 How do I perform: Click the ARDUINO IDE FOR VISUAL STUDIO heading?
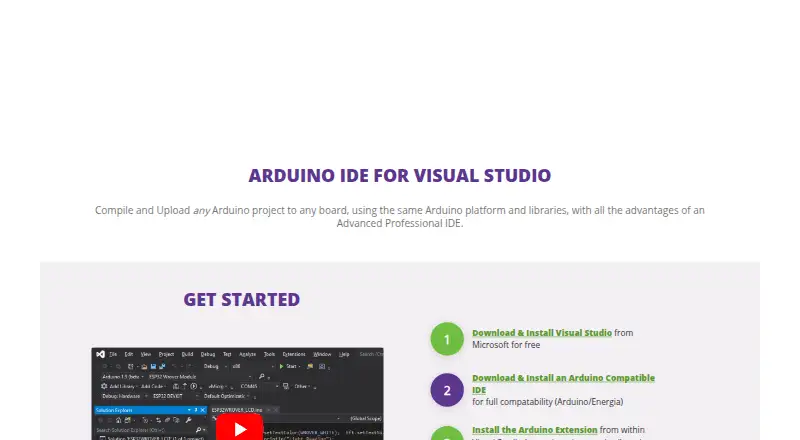399,176
